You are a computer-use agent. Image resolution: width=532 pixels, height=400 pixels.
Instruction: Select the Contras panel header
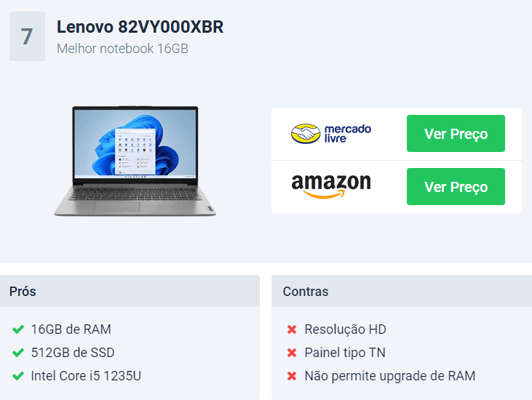tap(402, 291)
